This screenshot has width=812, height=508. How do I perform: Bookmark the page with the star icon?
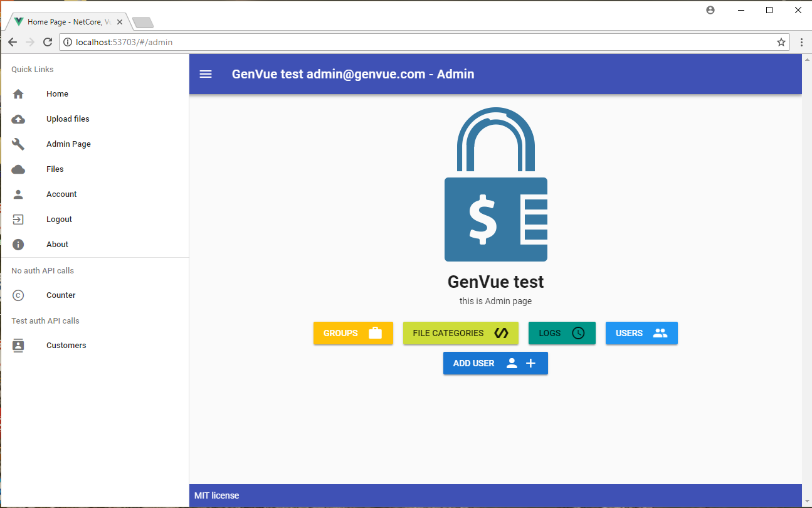pos(781,42)
